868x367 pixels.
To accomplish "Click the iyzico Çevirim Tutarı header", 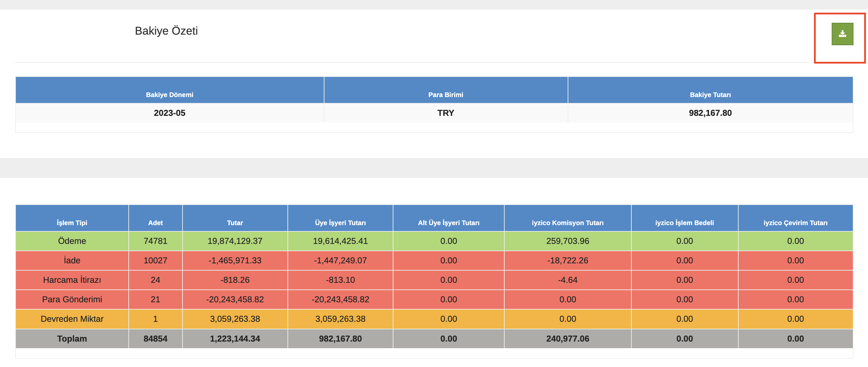I will 795,223.
